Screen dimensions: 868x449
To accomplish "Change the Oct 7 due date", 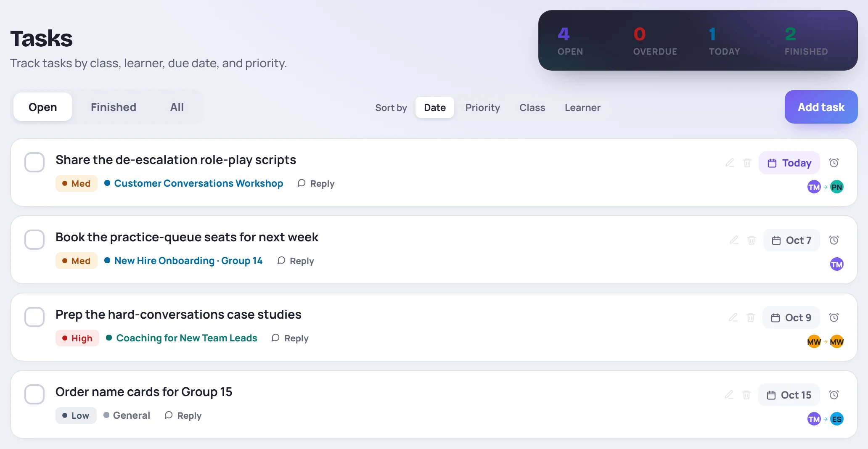I will point(791,240).
